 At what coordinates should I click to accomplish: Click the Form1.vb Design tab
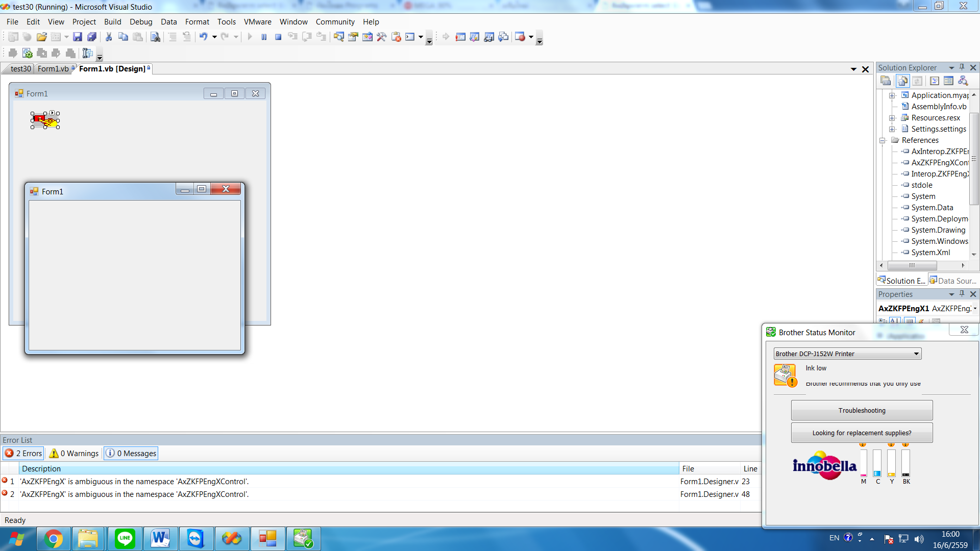[113, 69]
